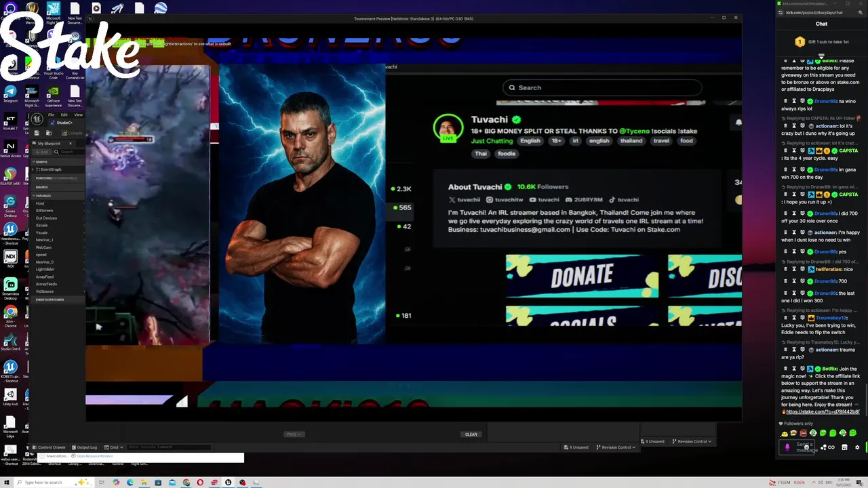
Task: Open Telegram desktop shortcut
Action: pyautogui.click(x=10, y=95)
